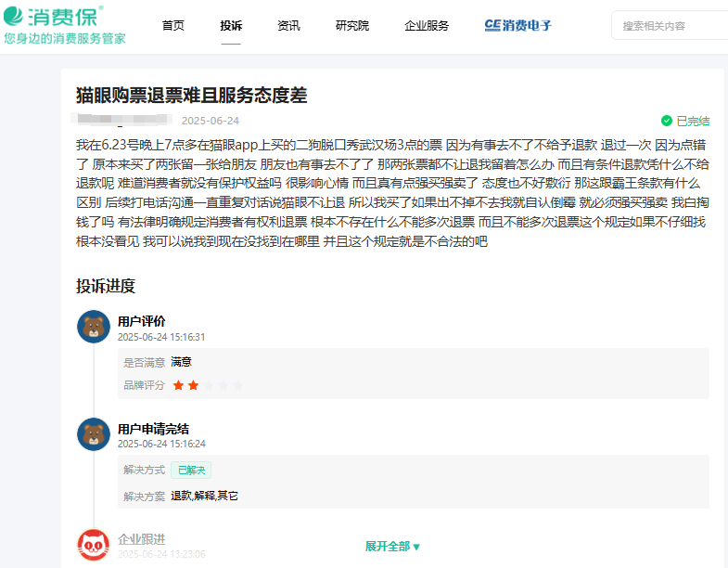Screen dimensions: 728x568
Task: Click the red Maoyan cat avatar
Action: click(x=94, y=545)
